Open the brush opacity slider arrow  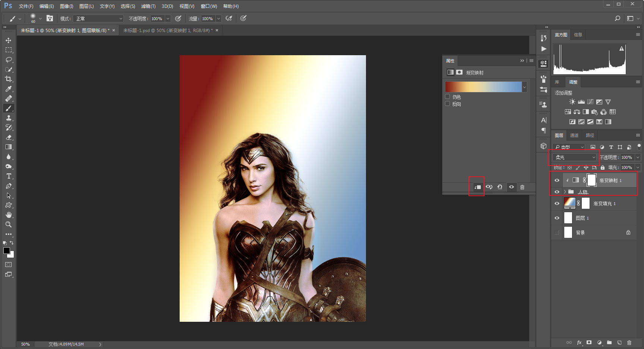[168, 19]
